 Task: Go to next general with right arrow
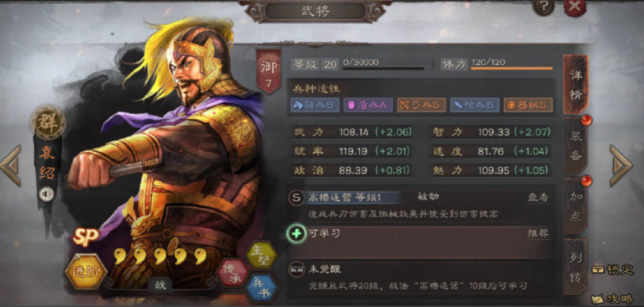(x=621, y=166)
